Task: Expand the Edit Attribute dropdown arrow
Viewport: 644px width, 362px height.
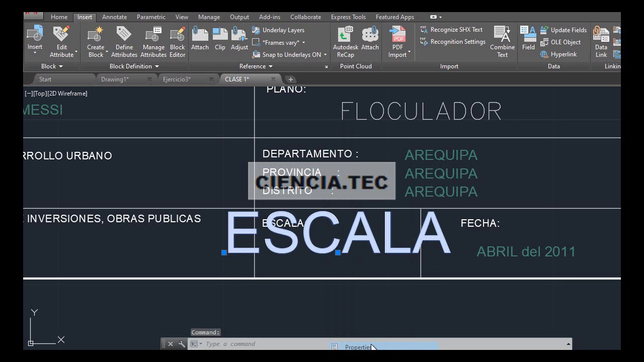Action: point(76,51)
